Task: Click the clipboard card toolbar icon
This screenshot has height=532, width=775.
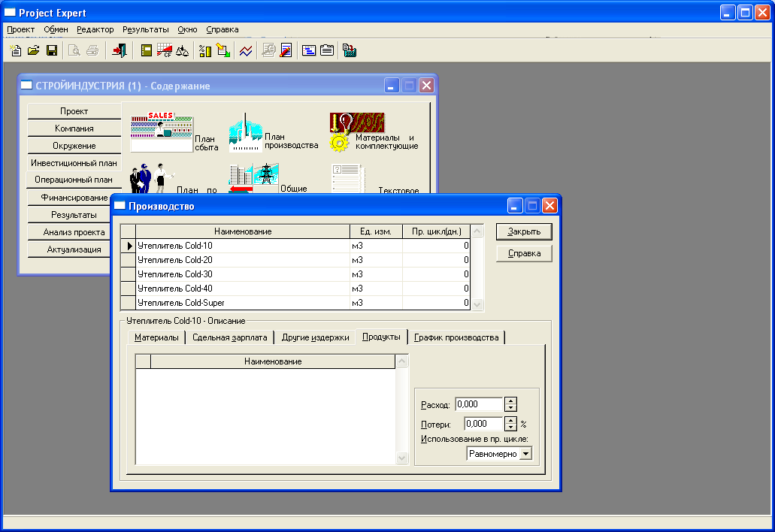Action: pos(327,50)
